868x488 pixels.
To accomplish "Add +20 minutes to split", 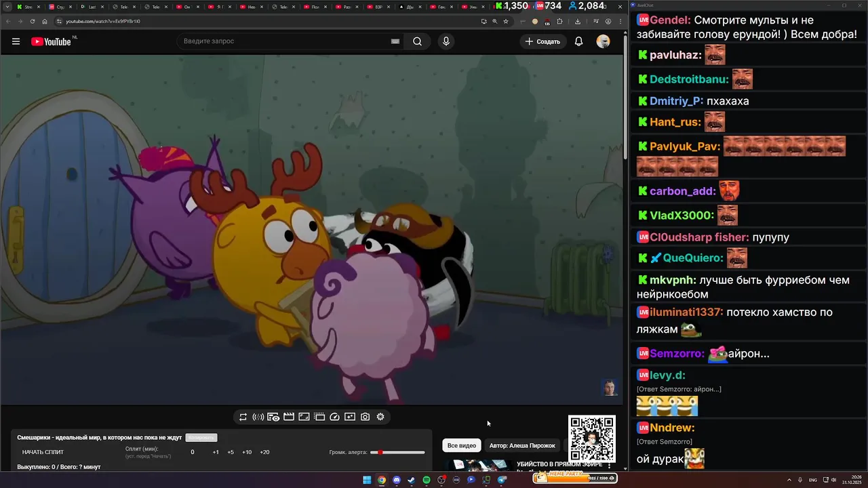I will 264,452.
